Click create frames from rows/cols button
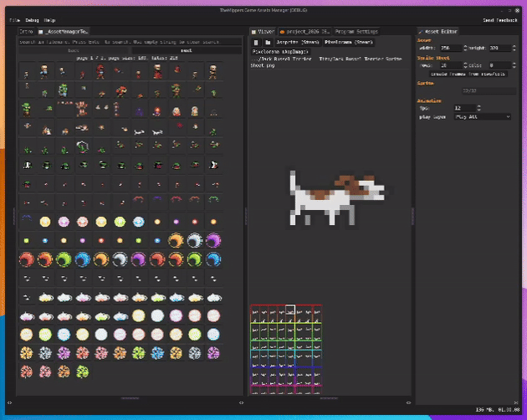Image resolution: width=527 pixels, height=420 pixels. [468, 74]
